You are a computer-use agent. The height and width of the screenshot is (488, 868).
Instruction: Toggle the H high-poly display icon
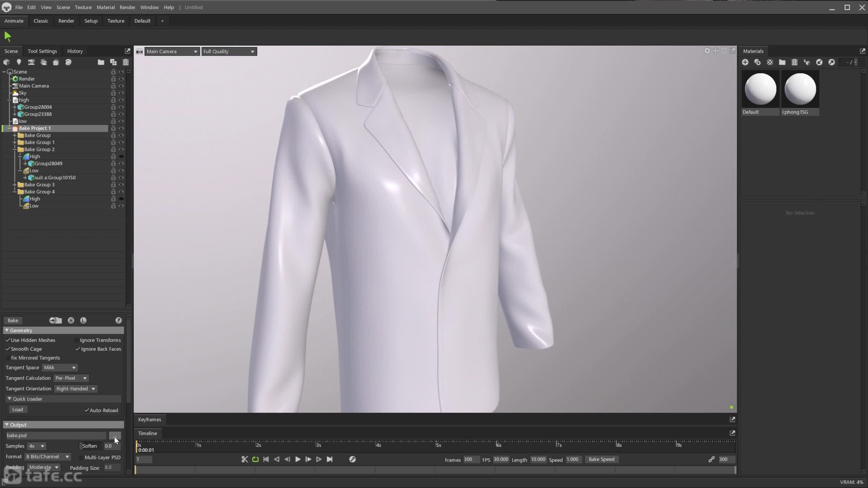click(71, 320)
